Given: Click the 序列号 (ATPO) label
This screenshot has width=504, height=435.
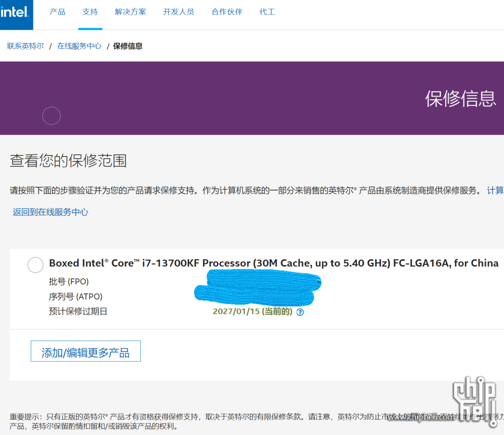Looking at the screenshot, I should [x=76, y=297].
